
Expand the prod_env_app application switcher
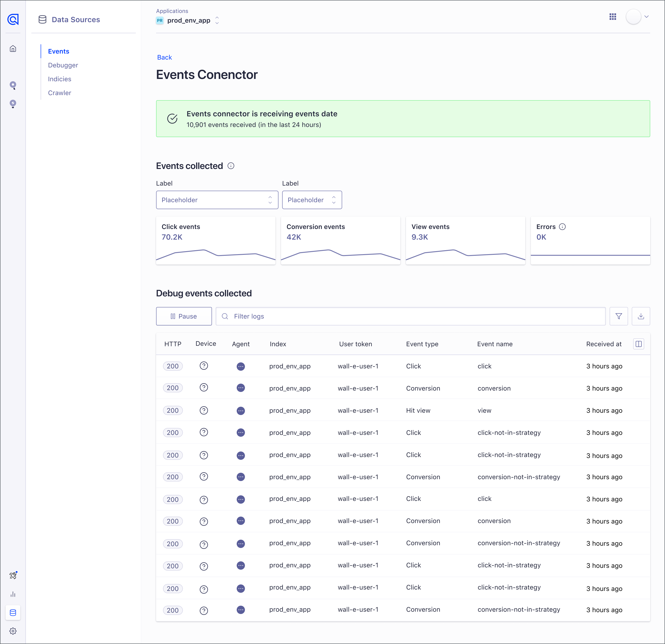point(217,20)
